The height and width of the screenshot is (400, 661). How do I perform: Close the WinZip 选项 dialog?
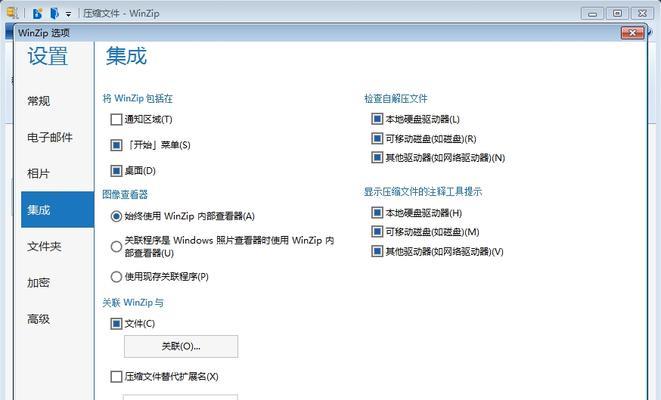tap(632, 32)
